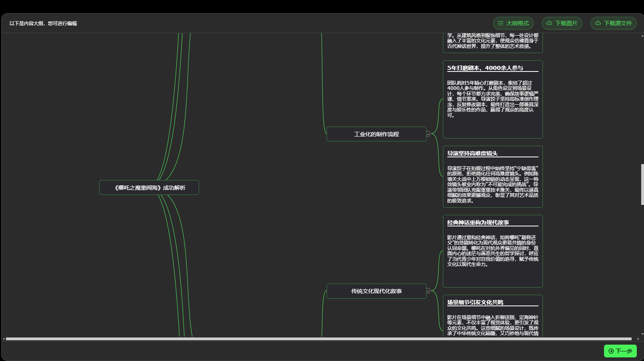Open the 5年打磨剧本,4000余人参与 card
This screenshot has width=644, height=361.
(493, 99)
